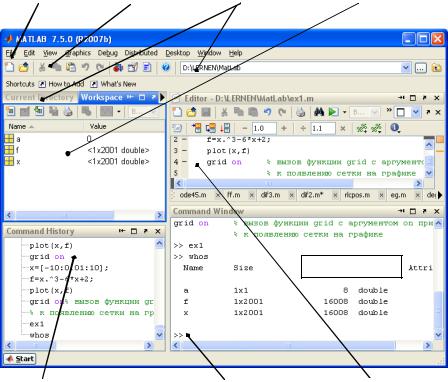
Task: Select variable f in Workspace list
Action: (84, 150)
